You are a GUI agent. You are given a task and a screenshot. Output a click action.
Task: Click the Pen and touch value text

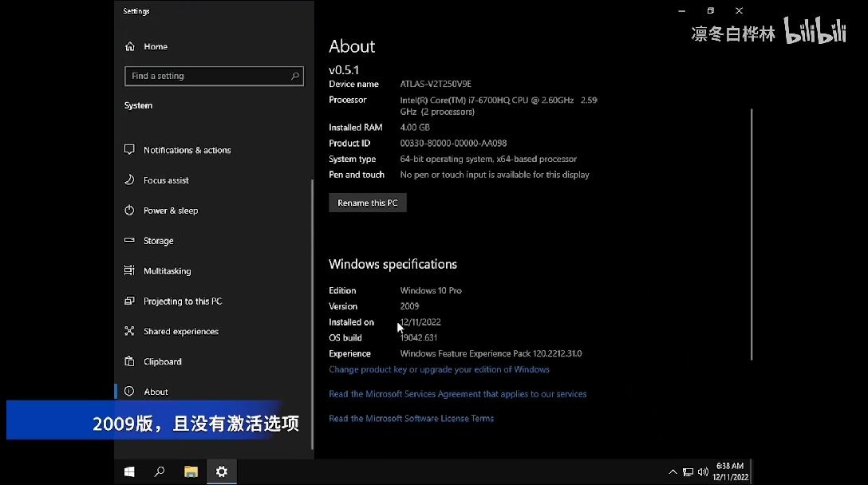[x=495, y=175]
